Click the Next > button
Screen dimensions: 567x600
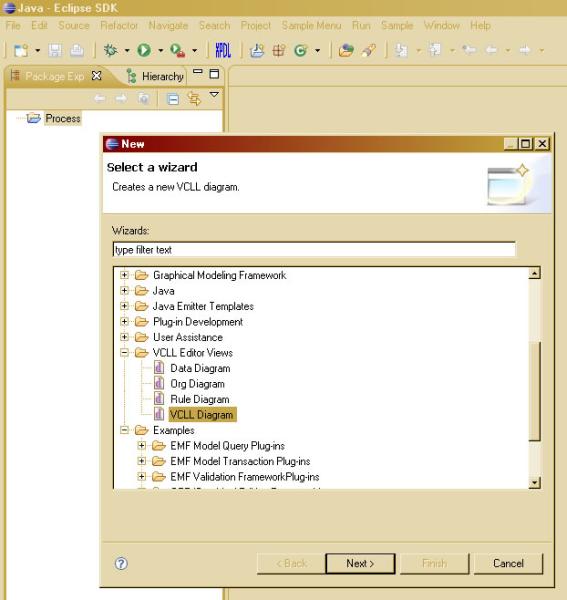point(360,563)
